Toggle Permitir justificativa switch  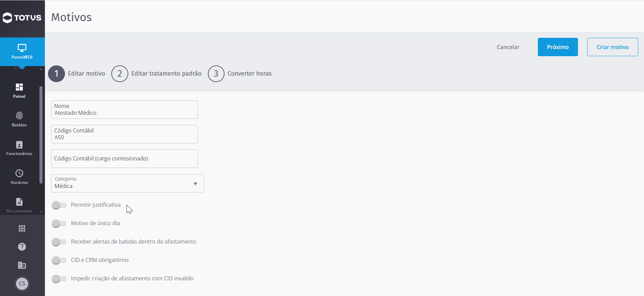(x=59, y=205)
